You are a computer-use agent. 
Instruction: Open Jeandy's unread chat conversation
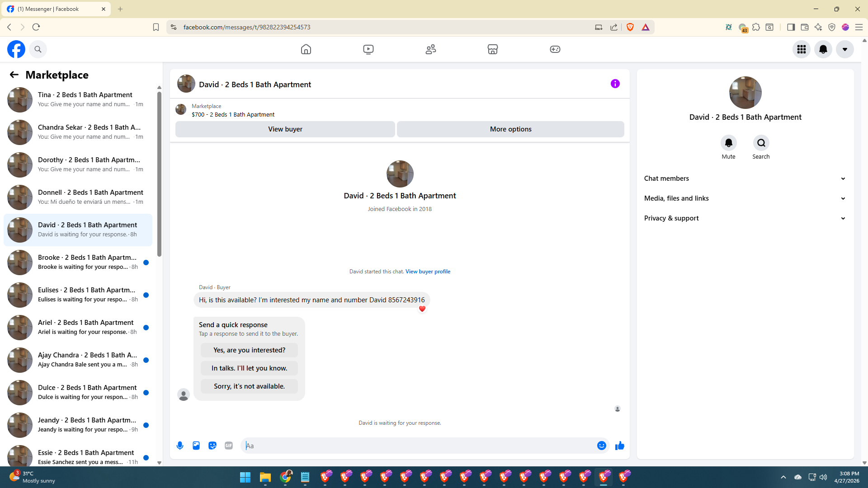78,425
